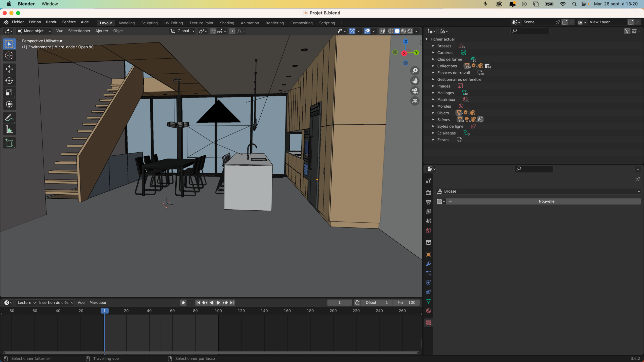Activate the Annotate pencil tool

pos(9,118)
